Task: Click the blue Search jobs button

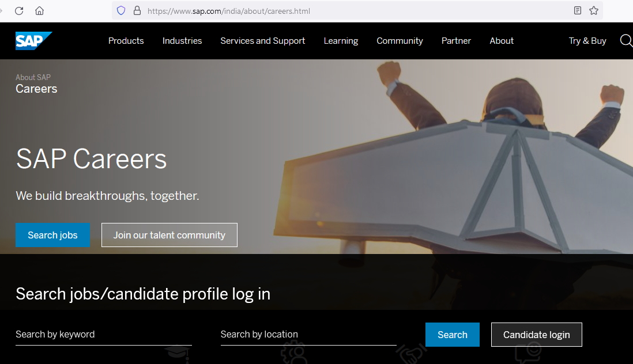Action: (x=53, y=235)
